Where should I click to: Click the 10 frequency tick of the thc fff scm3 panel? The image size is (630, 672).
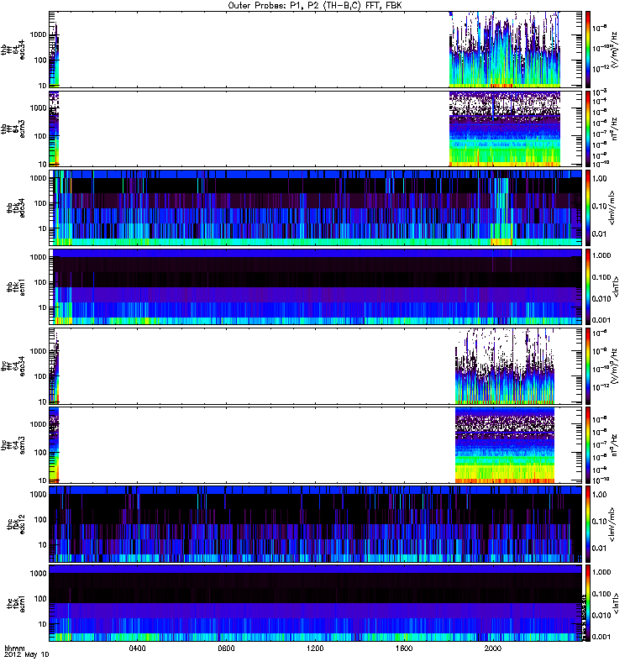(x=42, y=480)
